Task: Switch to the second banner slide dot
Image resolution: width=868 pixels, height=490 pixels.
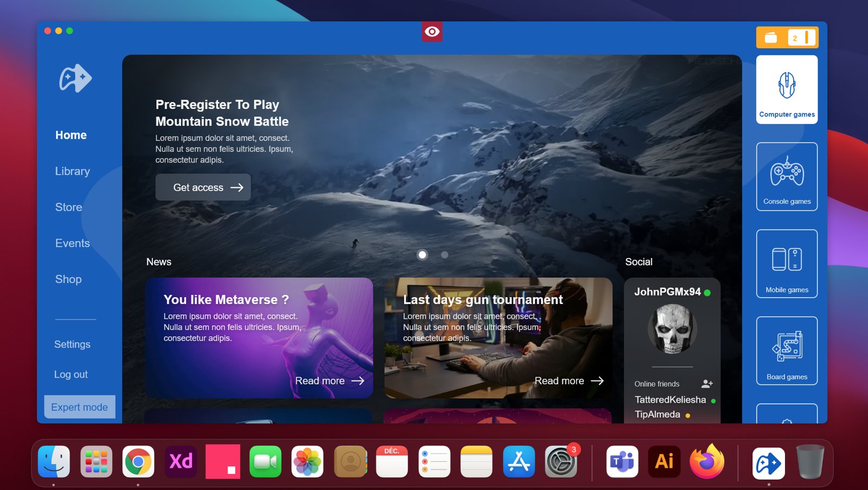Action: point(444,255)
